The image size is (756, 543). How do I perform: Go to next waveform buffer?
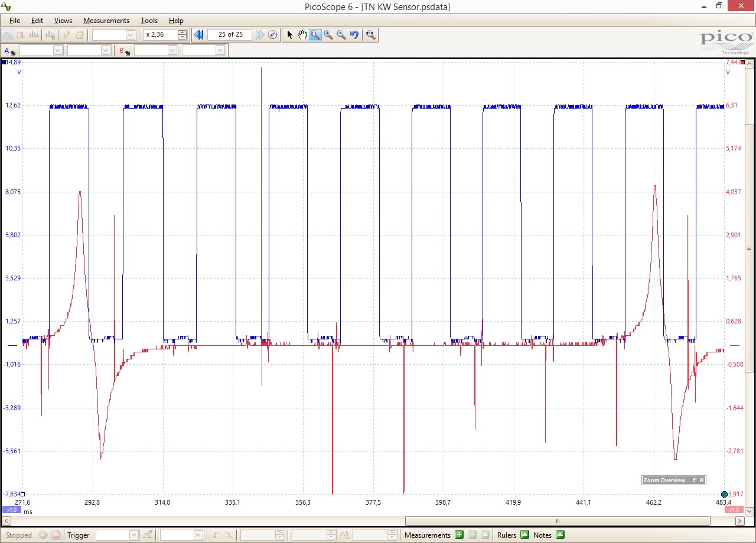tap(260, 35)
